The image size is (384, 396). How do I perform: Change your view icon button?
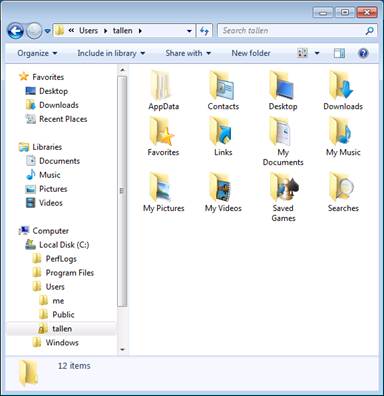pyautogui.click(x=302, y=53)
